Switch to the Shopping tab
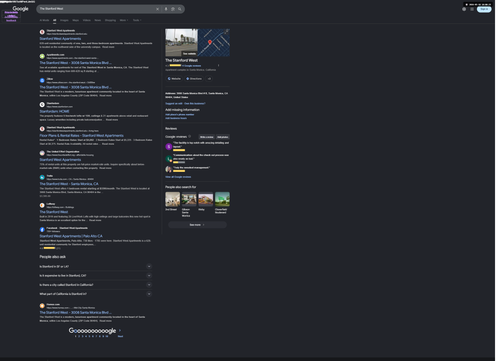Screen dimensions: 500x361 click(110, 20)
